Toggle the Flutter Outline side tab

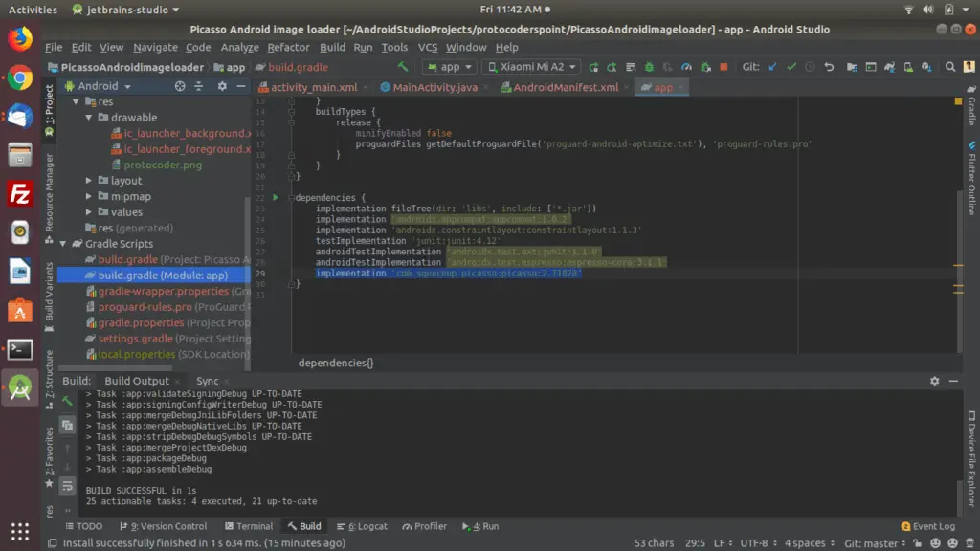point(971,179)
